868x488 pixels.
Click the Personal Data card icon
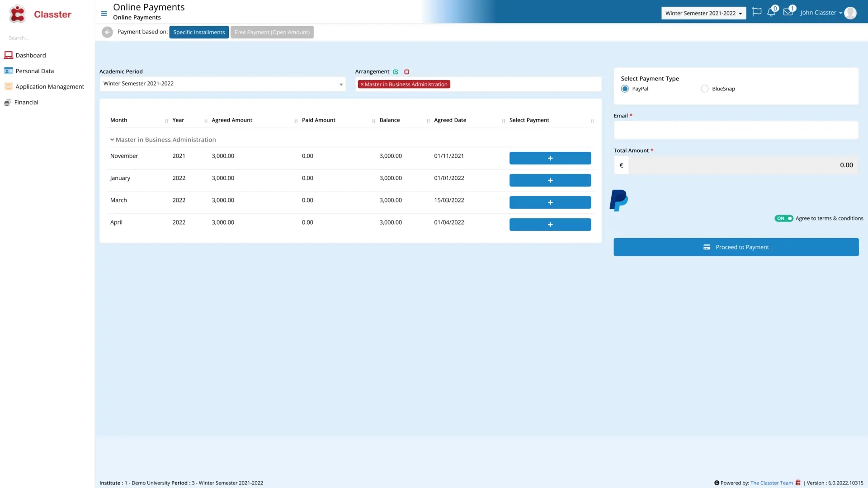click(8, 71)
